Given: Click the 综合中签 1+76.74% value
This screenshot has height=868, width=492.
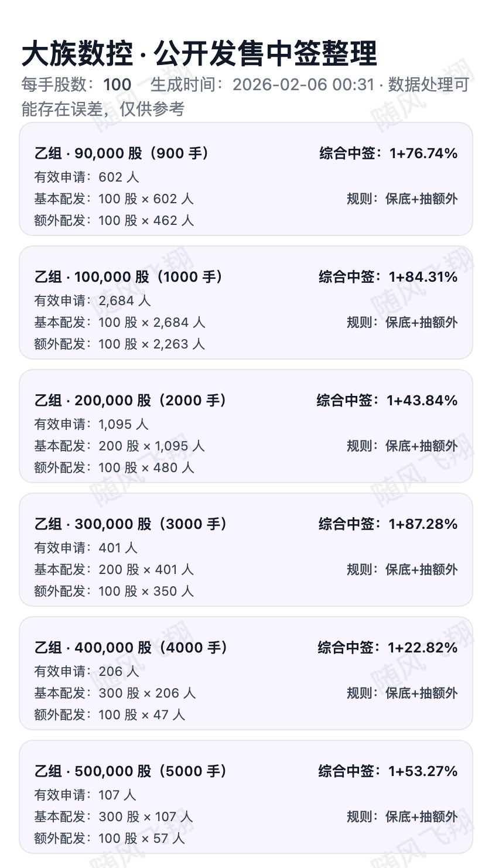Looking at the screenshot, I should [x=388, y=153].
